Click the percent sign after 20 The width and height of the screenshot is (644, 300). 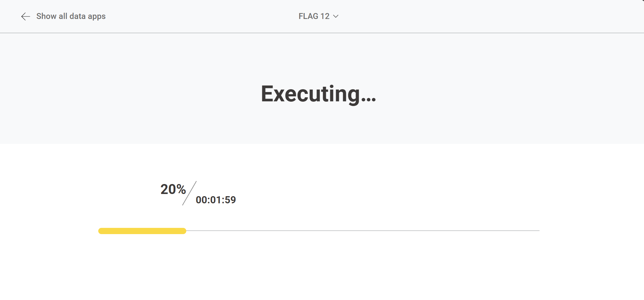(181, 189)
